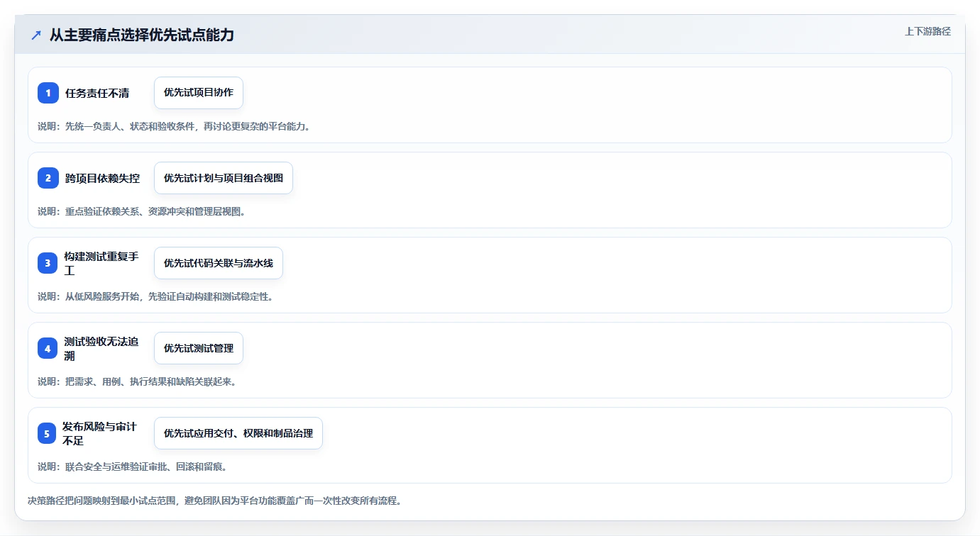Select the 发布风险与审计不足 label
This screenshot has width=980, height=536.
pos(100,433)
